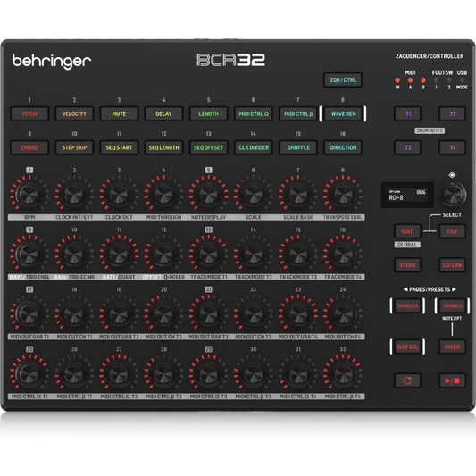Toggle the STEP SKIP button

[74, 147]
